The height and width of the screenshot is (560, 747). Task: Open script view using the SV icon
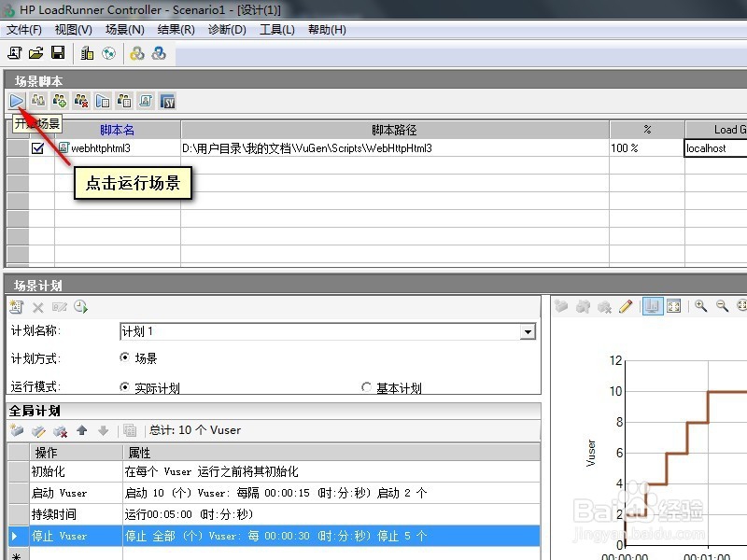coord(167,101)
